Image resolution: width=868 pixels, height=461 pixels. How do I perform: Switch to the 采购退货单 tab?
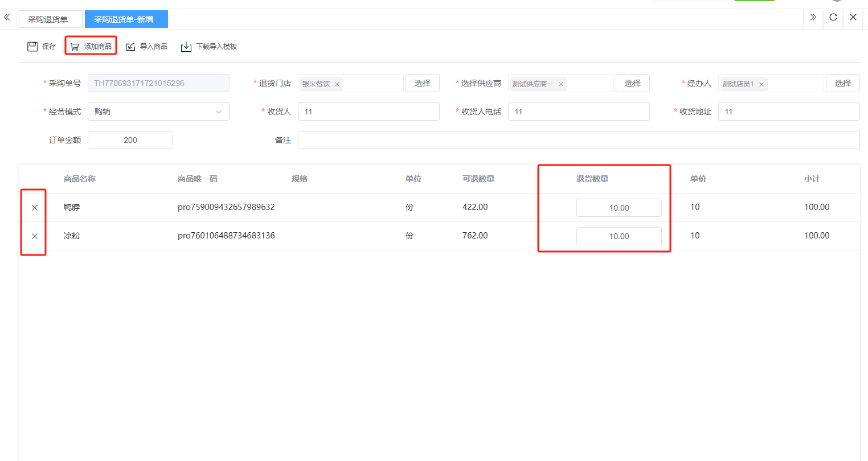[48, 19]
